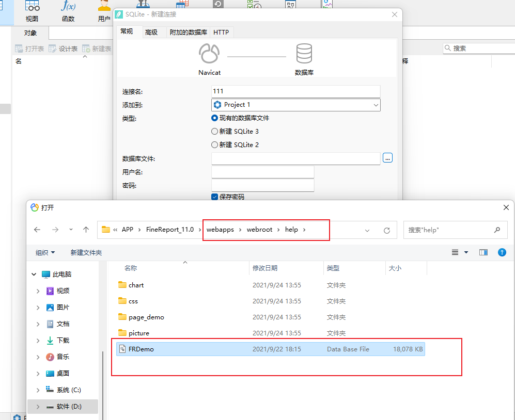Toggle the preview pane icon

(483, 252)
